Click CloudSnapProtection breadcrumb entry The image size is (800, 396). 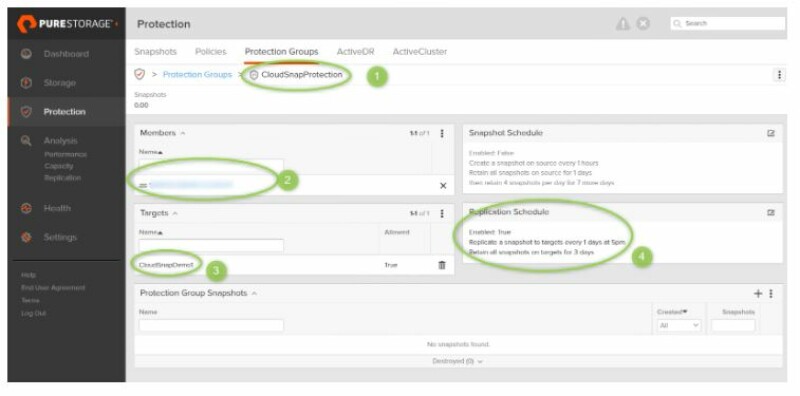(302, 75)
